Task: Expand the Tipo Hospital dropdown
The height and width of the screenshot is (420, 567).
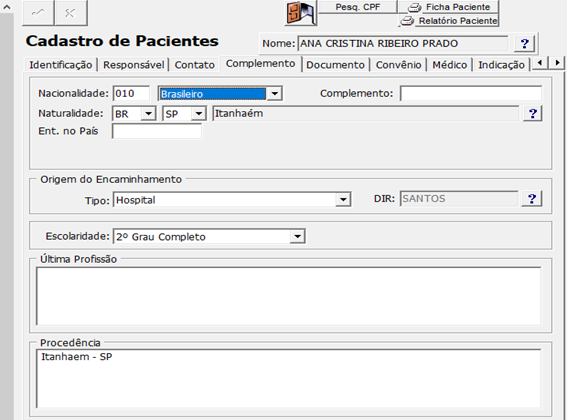Action: tap(343, 200)
